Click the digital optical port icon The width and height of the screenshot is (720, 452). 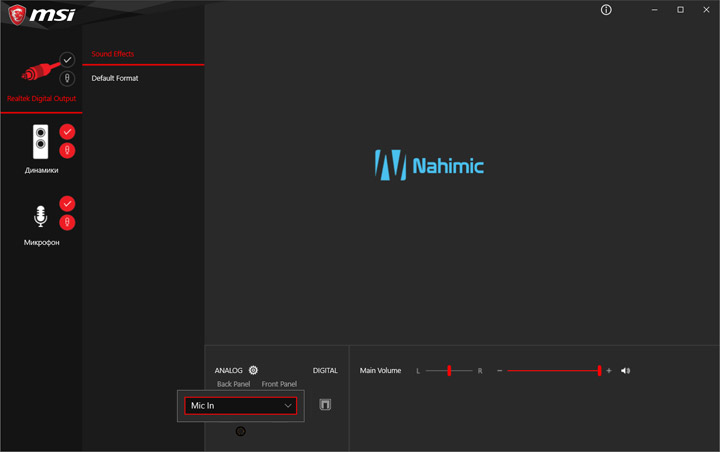point(325,404)
